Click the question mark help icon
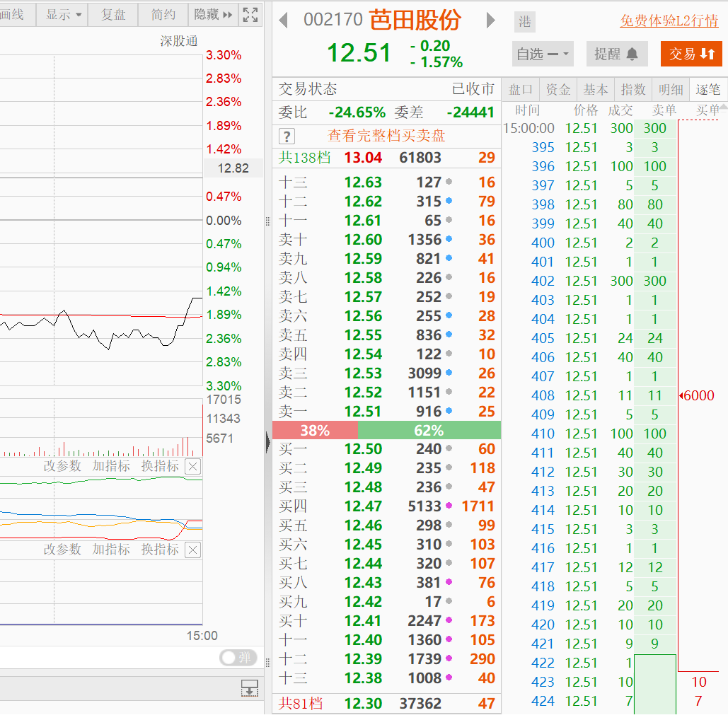 [287, 137]
